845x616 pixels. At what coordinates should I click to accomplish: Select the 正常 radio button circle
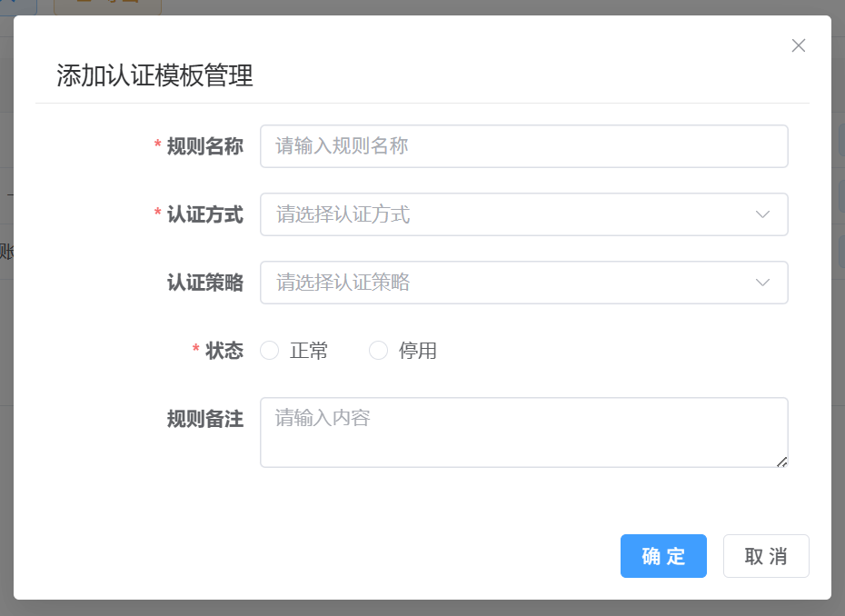coord(269,351)
